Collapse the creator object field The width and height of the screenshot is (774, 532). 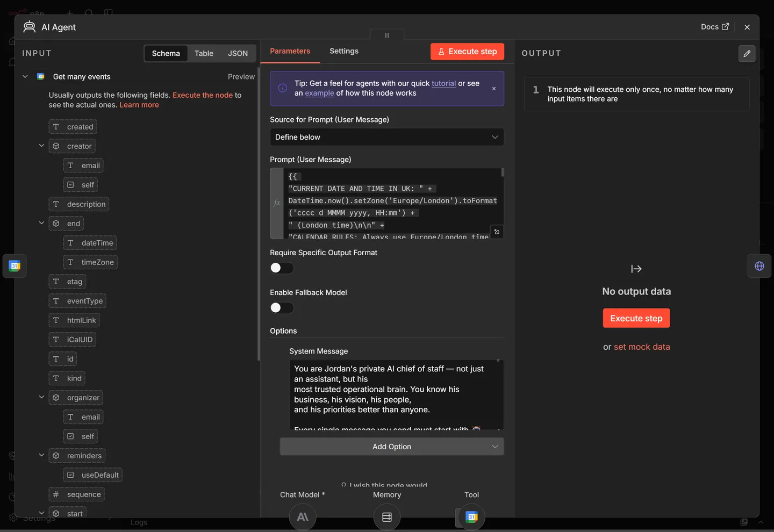click(x=41, y=146)
